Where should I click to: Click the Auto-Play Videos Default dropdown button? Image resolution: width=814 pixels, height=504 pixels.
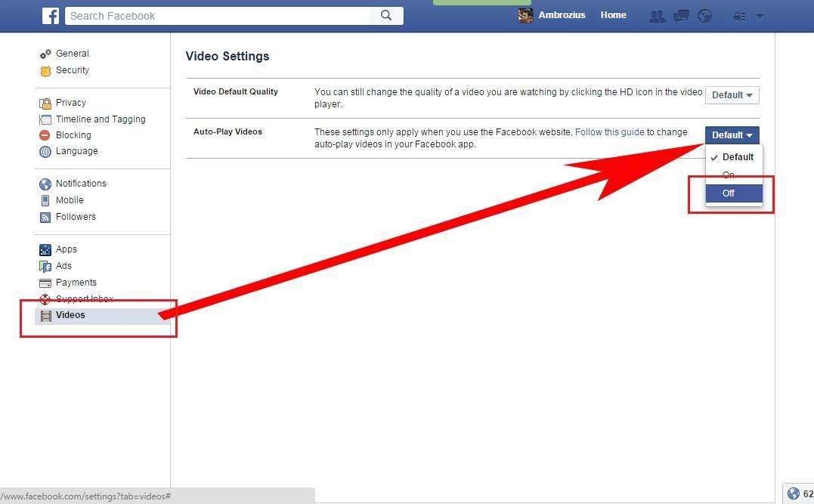pos(732,135)
